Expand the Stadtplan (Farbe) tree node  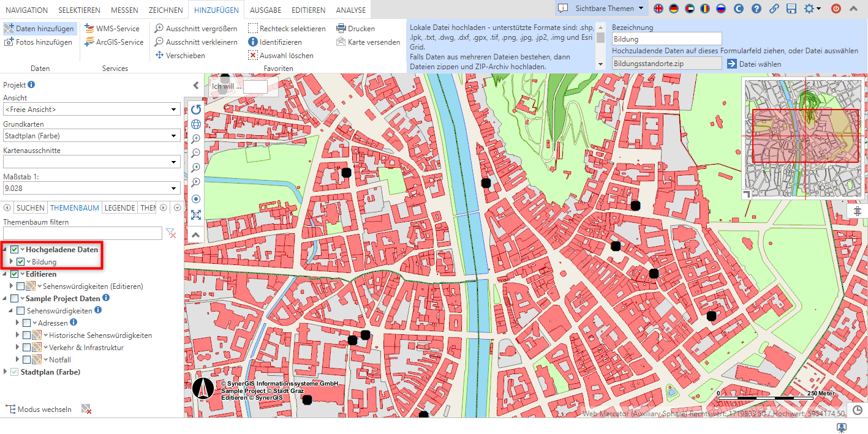[6, 372]
